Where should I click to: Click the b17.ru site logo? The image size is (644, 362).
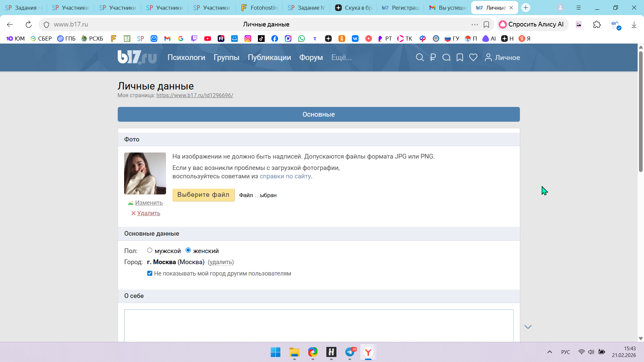(x=137, y=57)
